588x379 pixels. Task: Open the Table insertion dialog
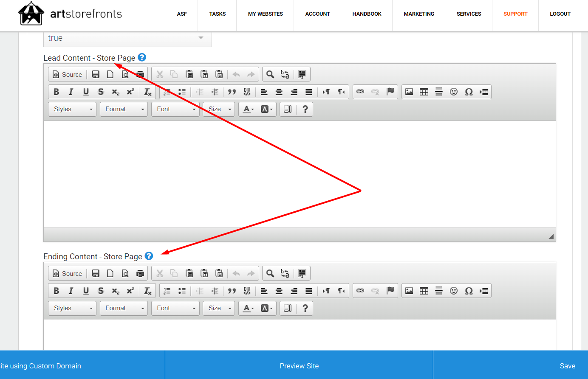click(424, 92)
